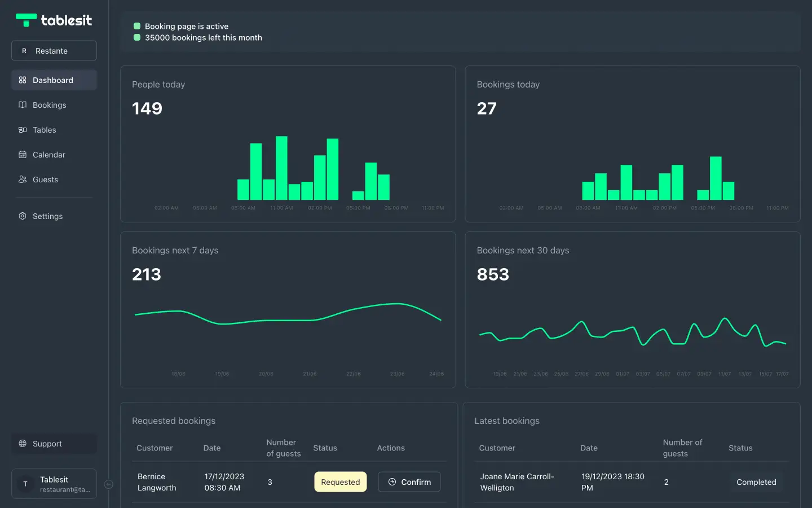The image size is (812, 508).
Task: Click customer name Bernice Langworth
Action: point(157,482)
